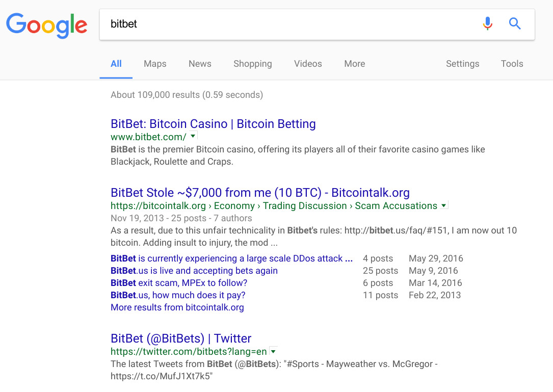553x392 pixels.
Task: Select the Videos tab
Action: click(x=308, y=64)
